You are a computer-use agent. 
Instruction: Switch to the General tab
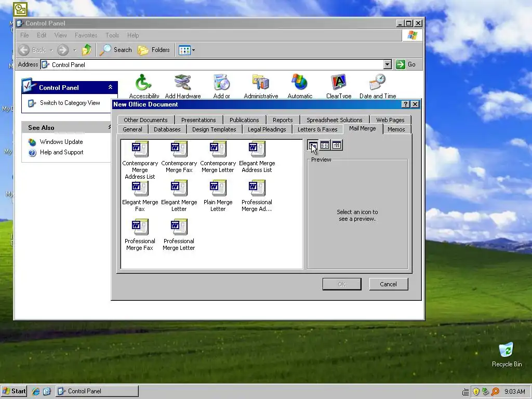point(132,129)
